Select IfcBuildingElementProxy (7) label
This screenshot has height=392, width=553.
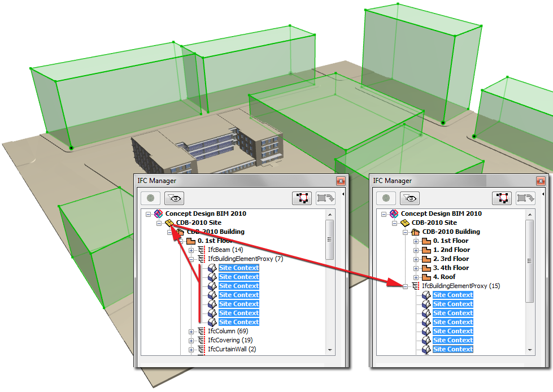coord(246,259)
